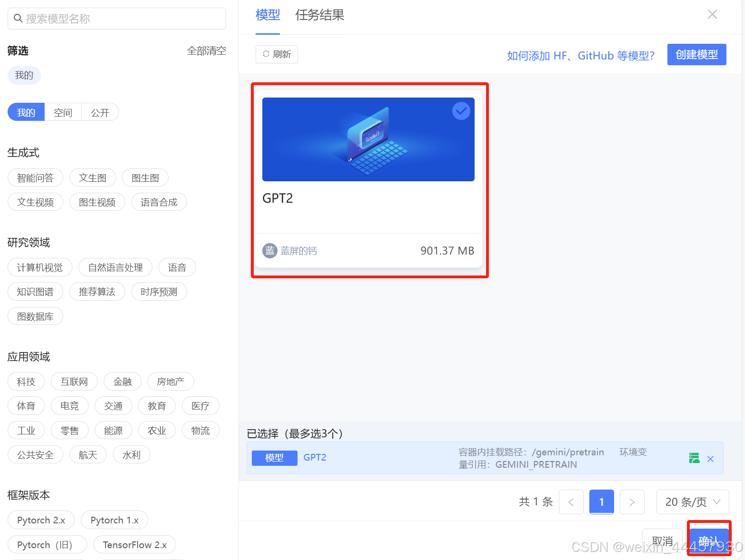Click the refresh icon in 刷新 button
This screenshot has height=560, width=745.
point(266,54)
